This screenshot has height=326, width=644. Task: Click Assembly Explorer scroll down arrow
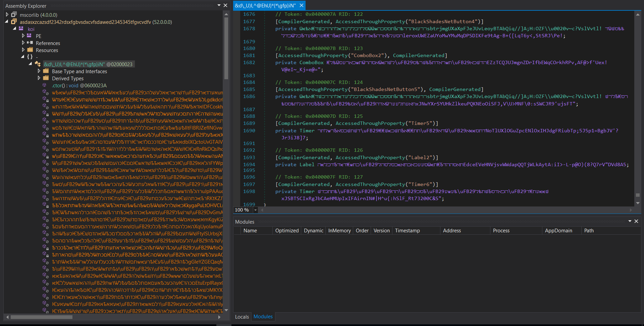click(x=226, y=310)
